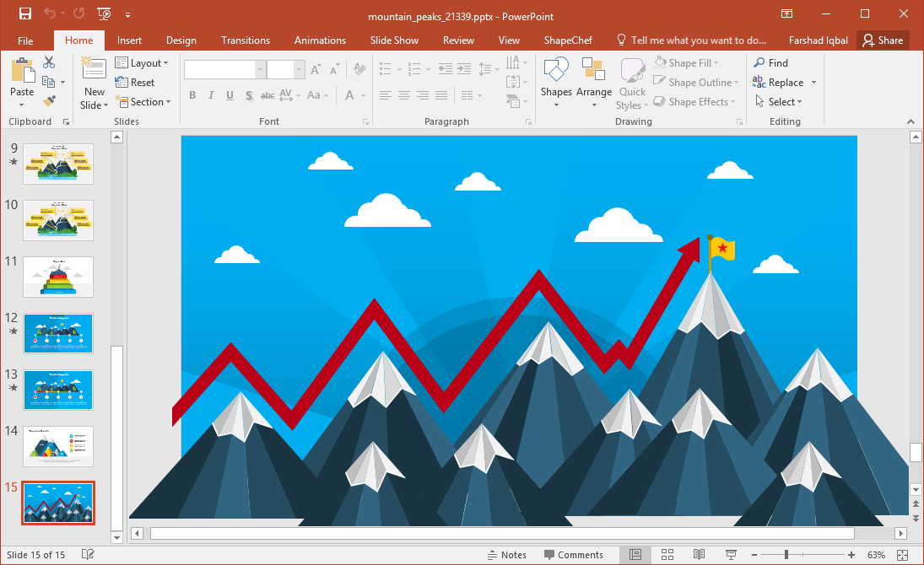
Task: Align text to the right
Action: coord(423,94)
